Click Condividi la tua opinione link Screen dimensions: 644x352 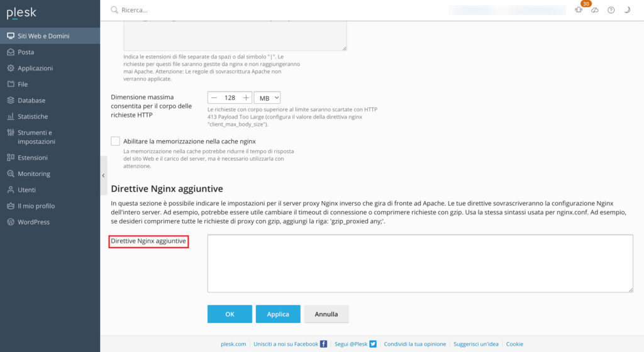point(415,344)
